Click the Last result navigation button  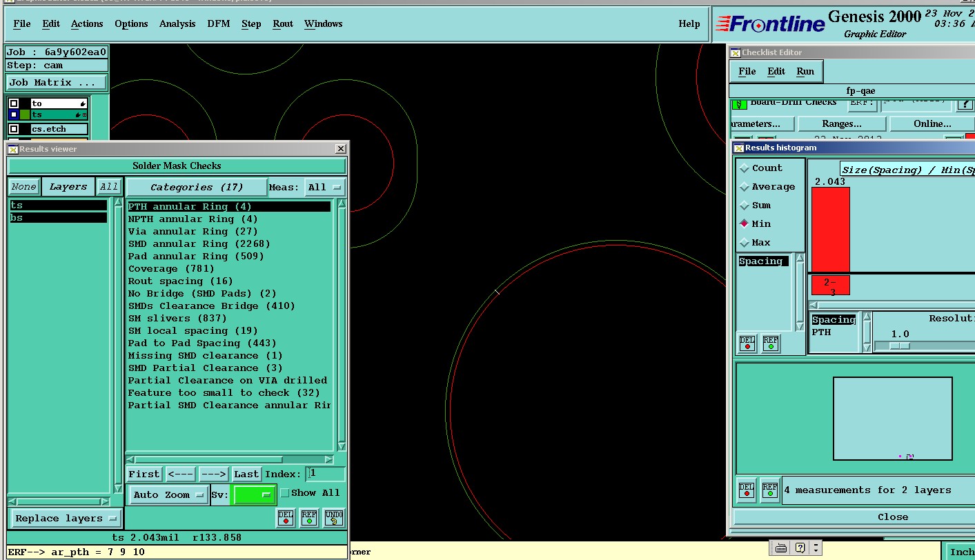pos(246,474)
